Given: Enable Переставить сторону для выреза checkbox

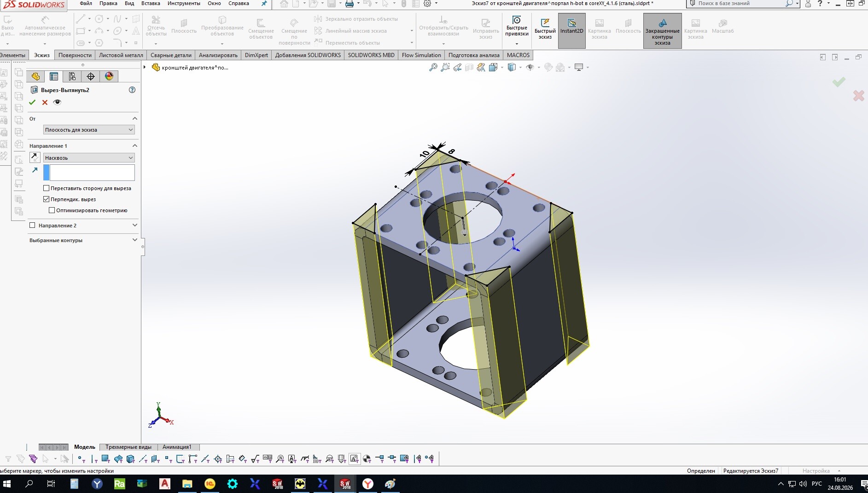Looking at the screenshot, I should click(x=46, y=188).
